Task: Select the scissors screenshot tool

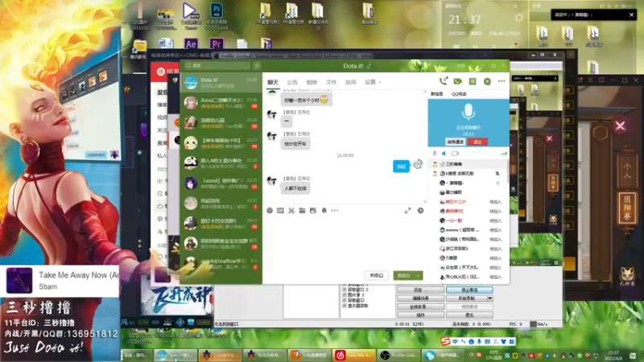Action: point(291,211)
